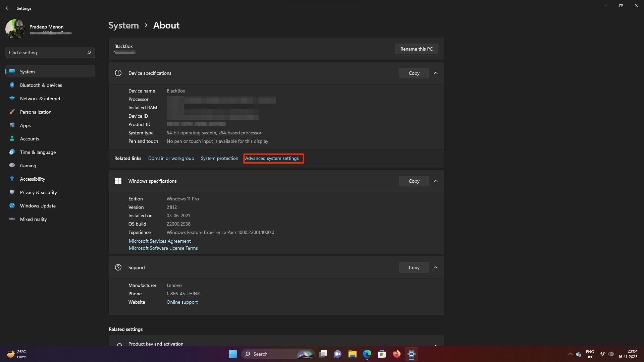The image size is (644, 362).
Task: Focus the Find a setting search box
Action: point(45,53)
